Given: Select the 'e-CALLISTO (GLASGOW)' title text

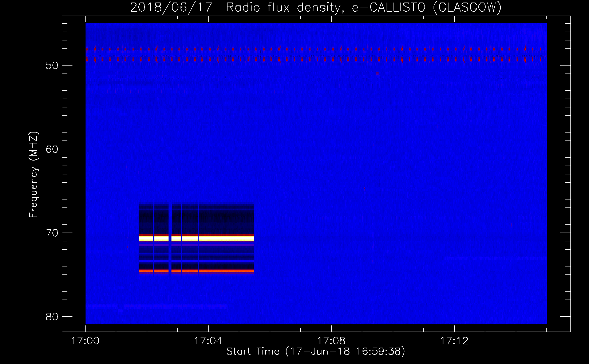Looking at the screenshot, I should (x=427, y=8).
